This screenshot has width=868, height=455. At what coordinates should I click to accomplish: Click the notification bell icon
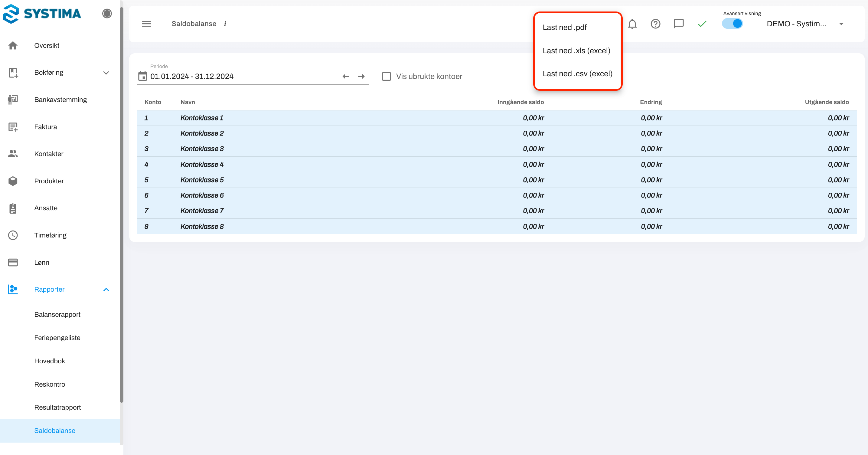632,24
